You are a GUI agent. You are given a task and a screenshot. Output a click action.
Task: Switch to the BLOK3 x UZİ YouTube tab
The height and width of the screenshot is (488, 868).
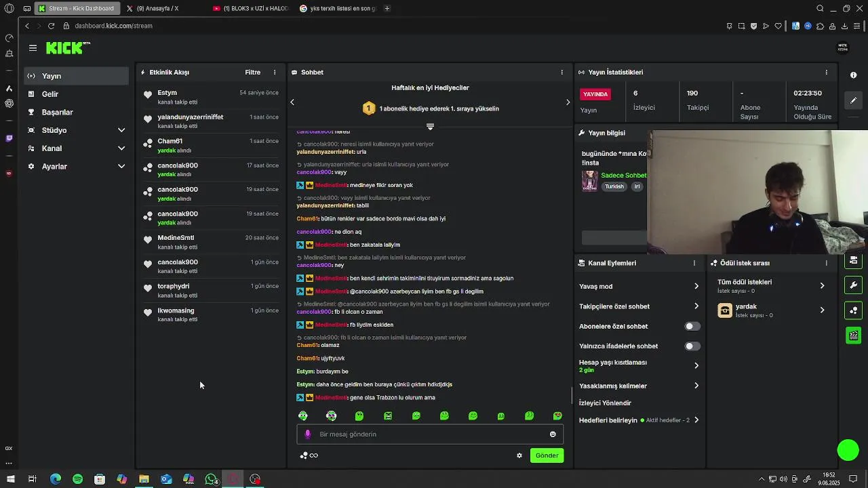coord(251,8)
